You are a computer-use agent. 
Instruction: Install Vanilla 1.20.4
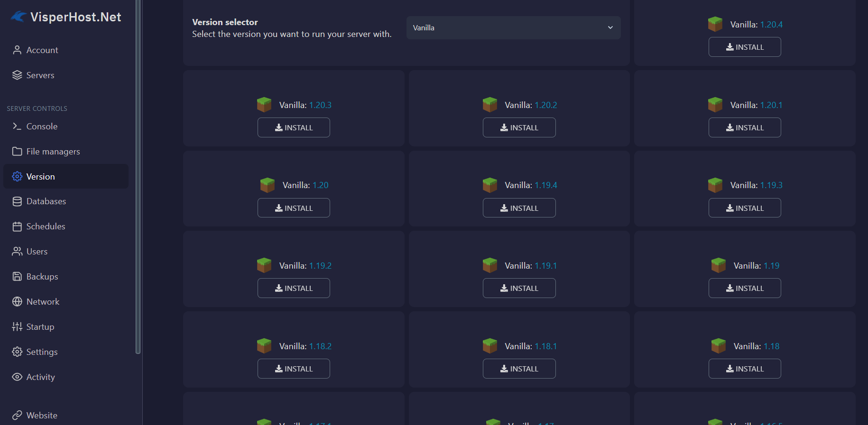(745, 47)
